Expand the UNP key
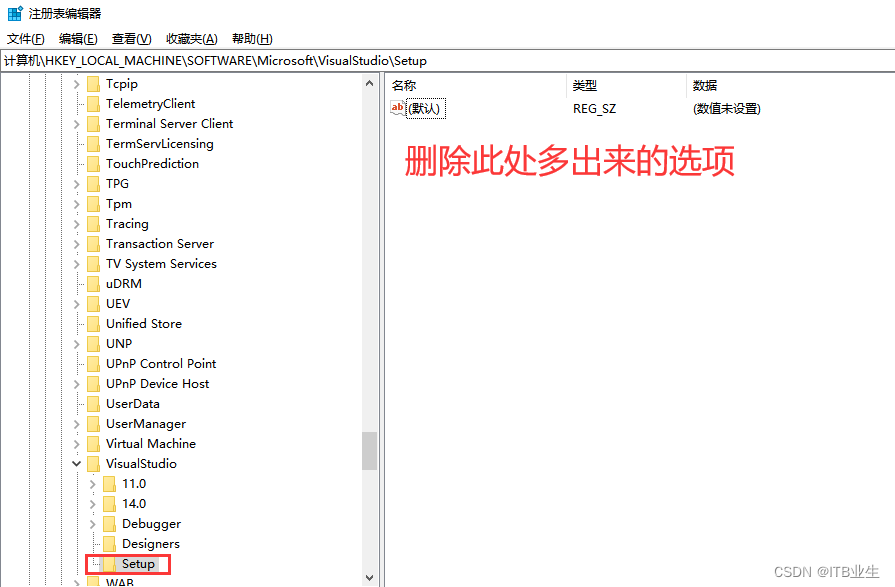This screenshot has width=895, height=587. coord(76,344)
